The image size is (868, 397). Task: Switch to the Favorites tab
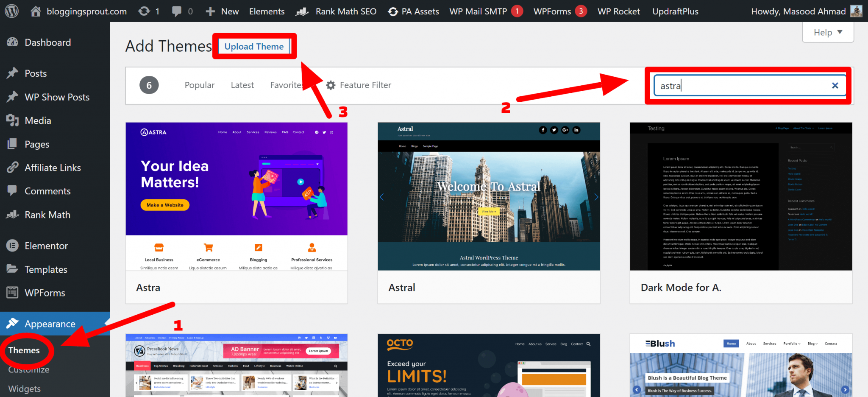(x=288, y=85)
